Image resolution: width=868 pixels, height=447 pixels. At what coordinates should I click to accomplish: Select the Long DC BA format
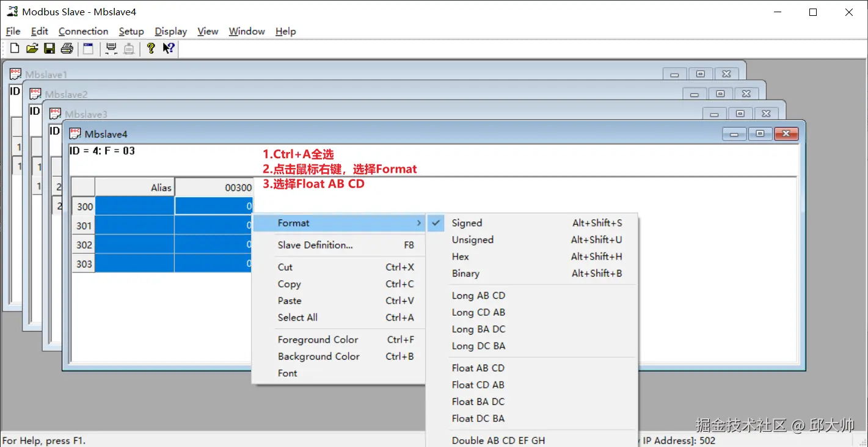pos(532,346)
